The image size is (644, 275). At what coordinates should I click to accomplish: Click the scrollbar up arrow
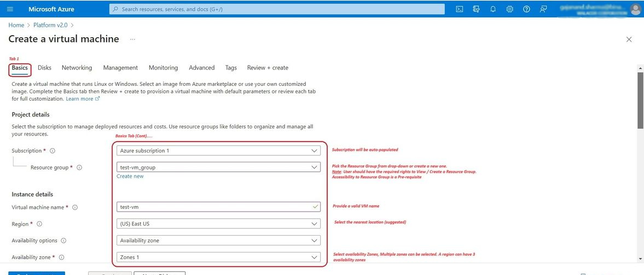pos(640,67)
